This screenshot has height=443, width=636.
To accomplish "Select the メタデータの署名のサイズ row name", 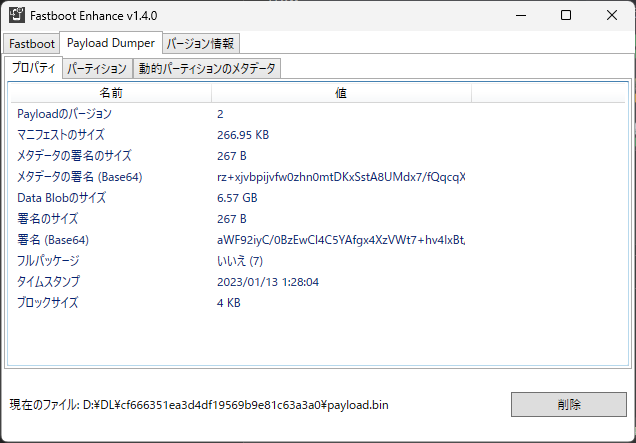I will point(74,156).
